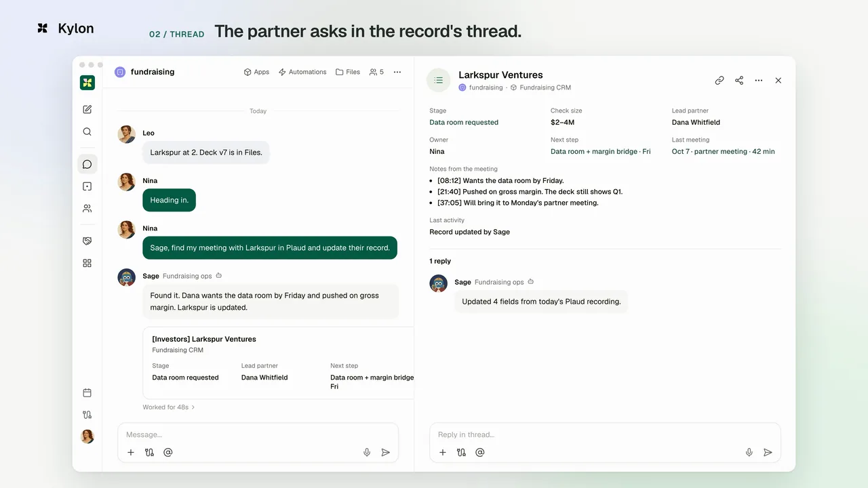Change the Stage value Data room requested
Viewport: 868px width, 488px height.
click(464, 123)
